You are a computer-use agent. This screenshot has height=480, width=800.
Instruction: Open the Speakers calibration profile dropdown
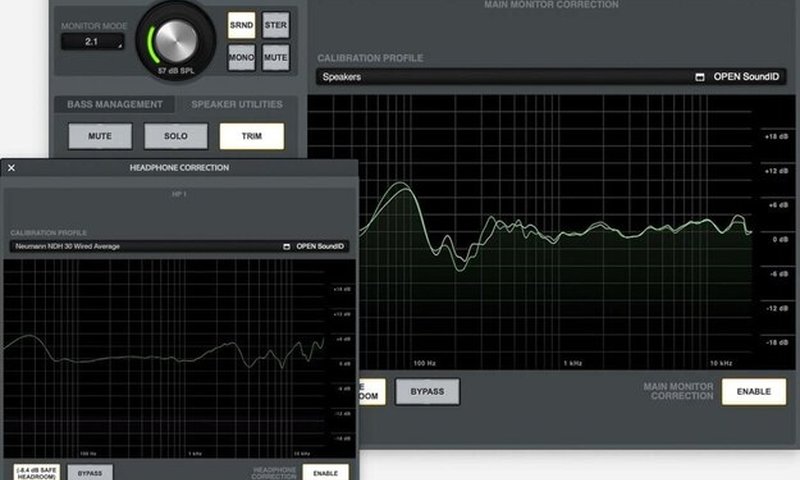point(500,77)
